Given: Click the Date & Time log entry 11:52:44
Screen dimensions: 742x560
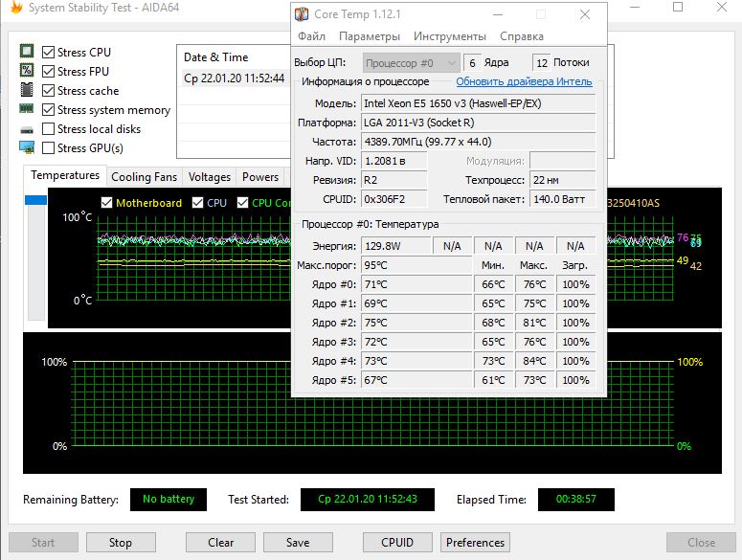Looking at the screenshot, I should tap(235, 78).
